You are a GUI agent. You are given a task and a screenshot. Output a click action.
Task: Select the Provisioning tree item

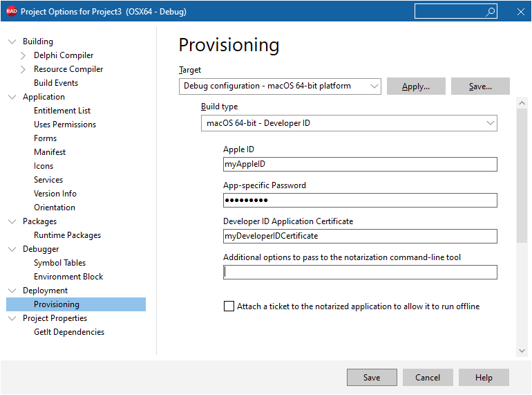pyautogui.click(x=76, y=304)
